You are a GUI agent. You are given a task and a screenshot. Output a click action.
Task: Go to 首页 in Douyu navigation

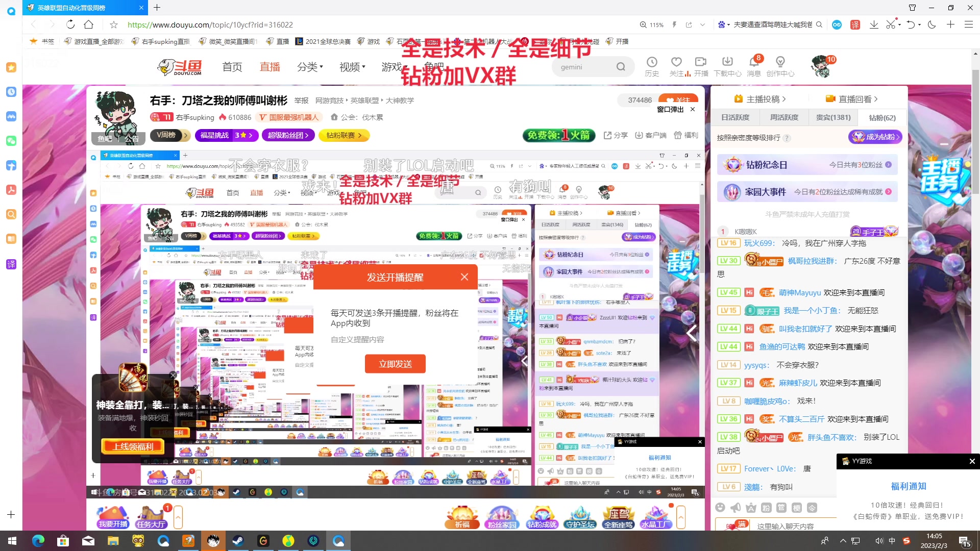(232, 67)
